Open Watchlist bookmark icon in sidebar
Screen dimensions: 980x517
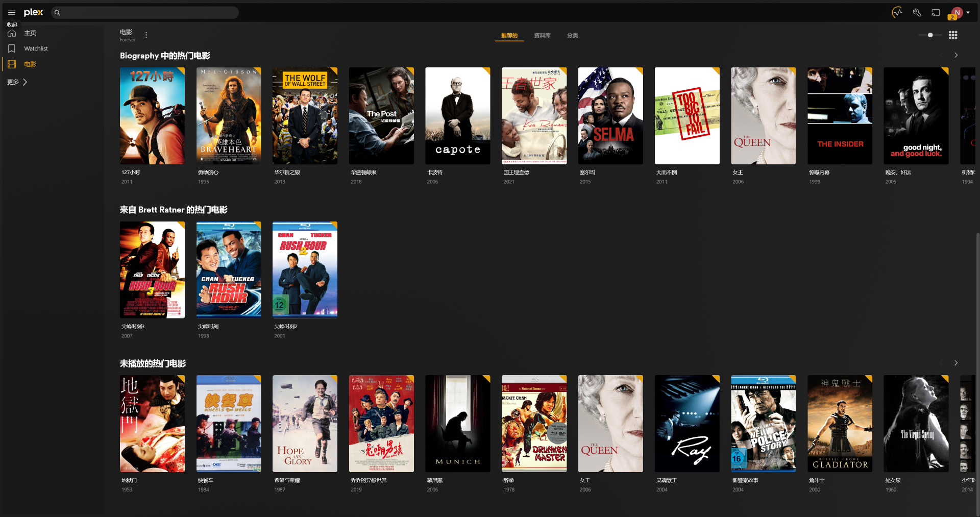click(12, 48)
